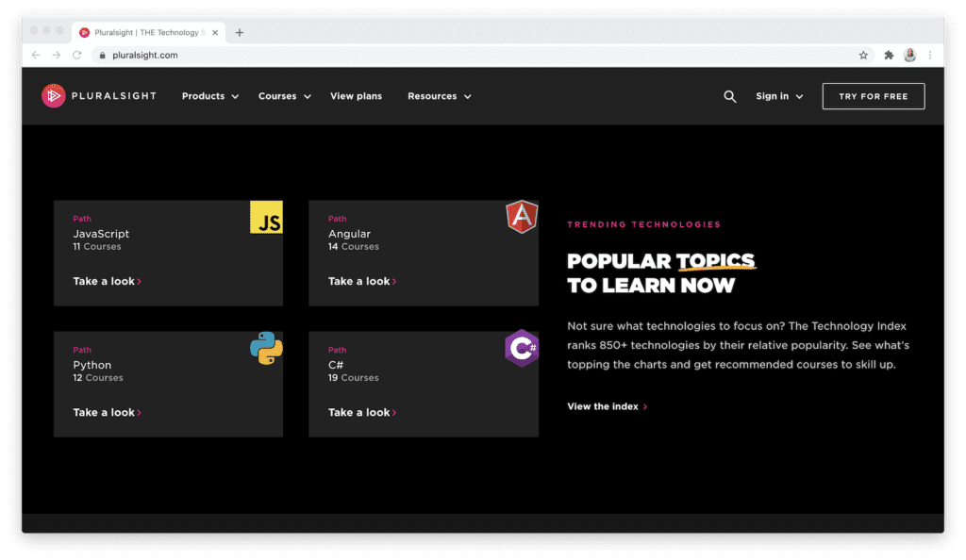Open the search magnifier icon
The height and width of the screenshot is (560, 966).
tap(729, 96)
